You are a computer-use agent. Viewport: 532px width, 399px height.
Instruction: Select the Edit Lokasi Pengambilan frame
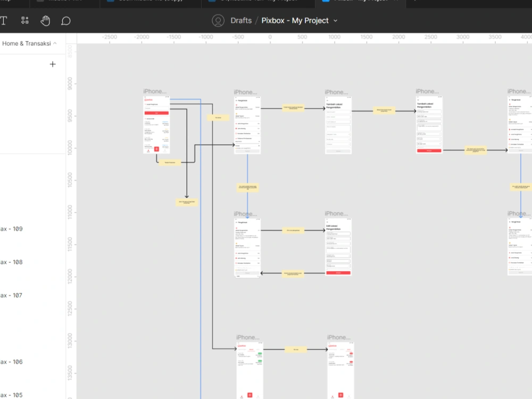click(x=338, y=247)
